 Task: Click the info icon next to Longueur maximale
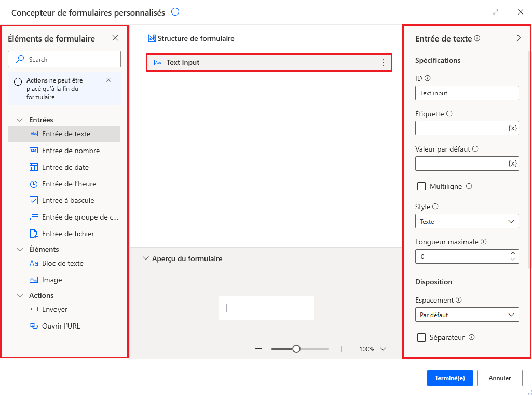484,242
